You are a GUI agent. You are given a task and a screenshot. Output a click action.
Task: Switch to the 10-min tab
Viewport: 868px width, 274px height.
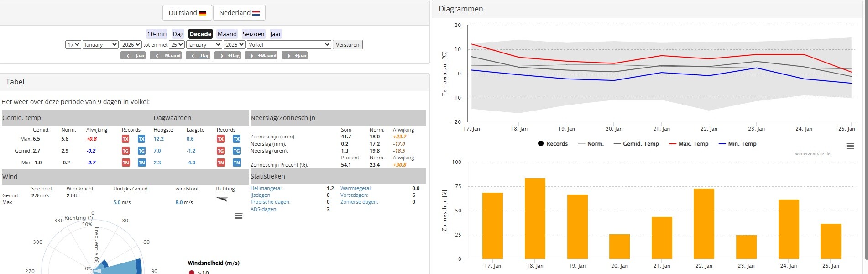click(x=157, y=34)
